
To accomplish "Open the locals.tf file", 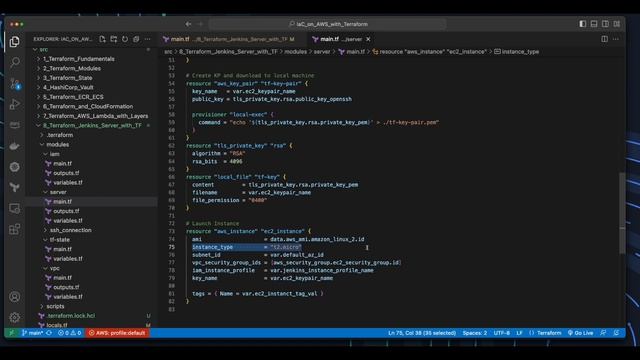I will 57,325.
